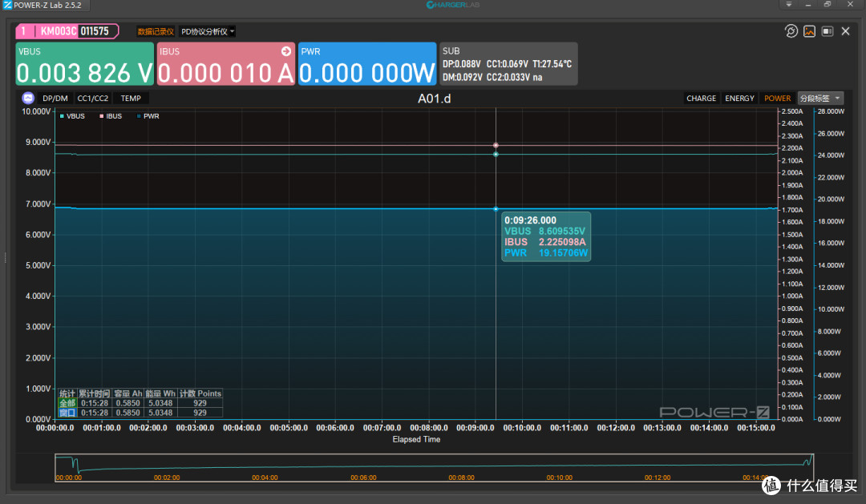Click the 容量 Ah column header

pyautogui.click(x=128, y=393)
